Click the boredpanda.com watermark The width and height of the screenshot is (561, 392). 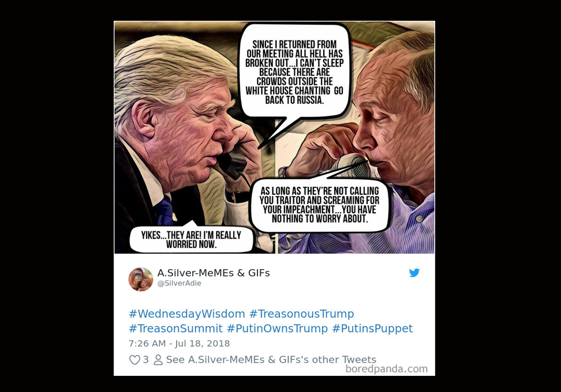[x=386, y=369]
